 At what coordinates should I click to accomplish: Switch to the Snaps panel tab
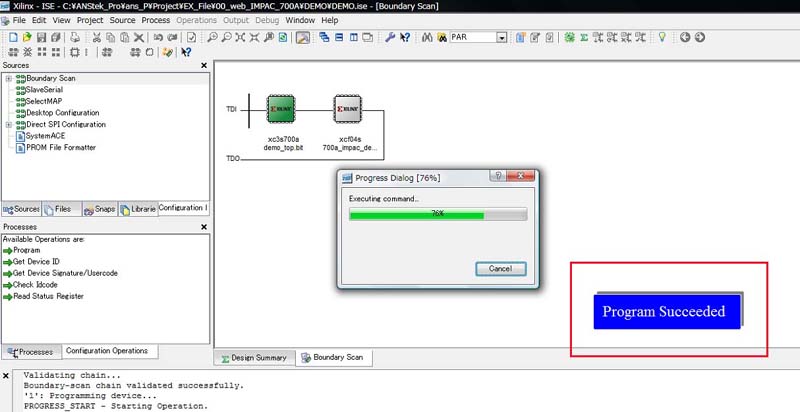(x=100, y=209)
